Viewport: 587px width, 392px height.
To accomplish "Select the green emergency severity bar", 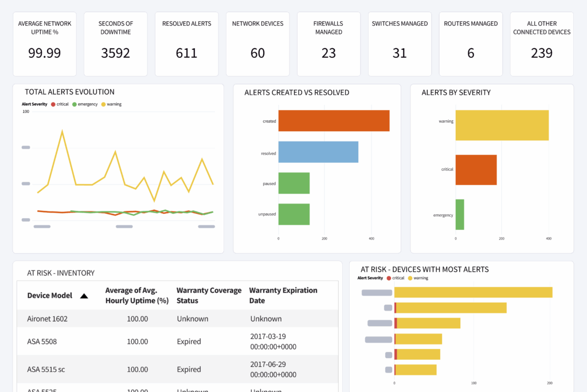I will [460, 214].
